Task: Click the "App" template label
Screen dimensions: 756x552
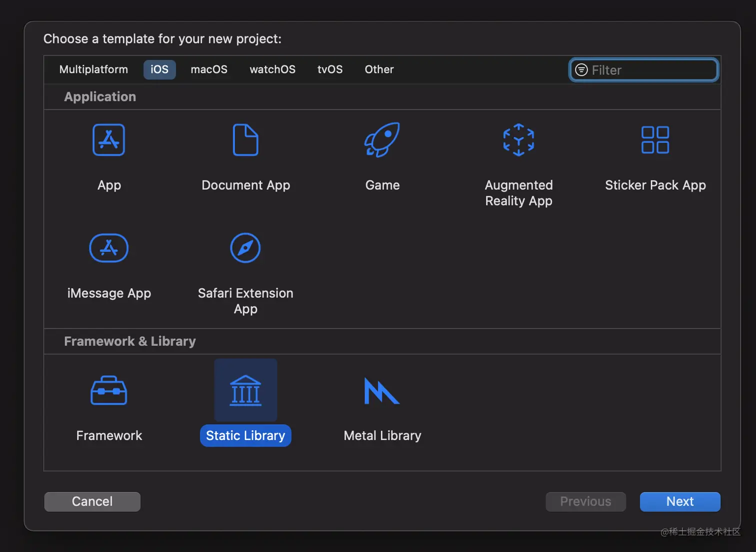Action: pyautogui.click(x=109, y=185)
